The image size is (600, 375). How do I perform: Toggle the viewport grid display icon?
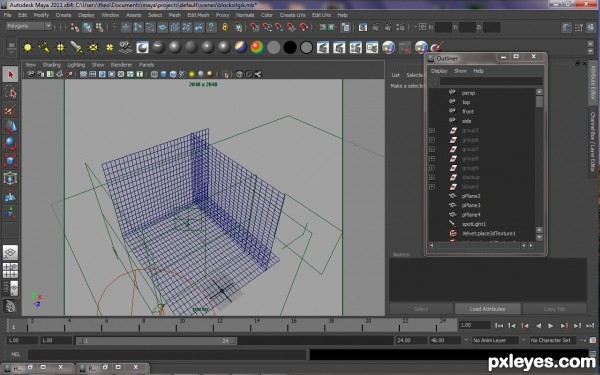(x=83, y=74)
